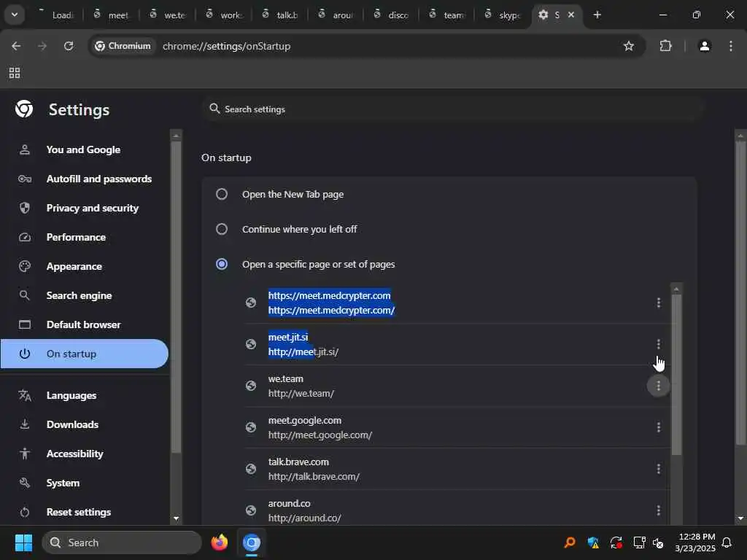Open more actions for meet.google.com entry

pos(659,427)
